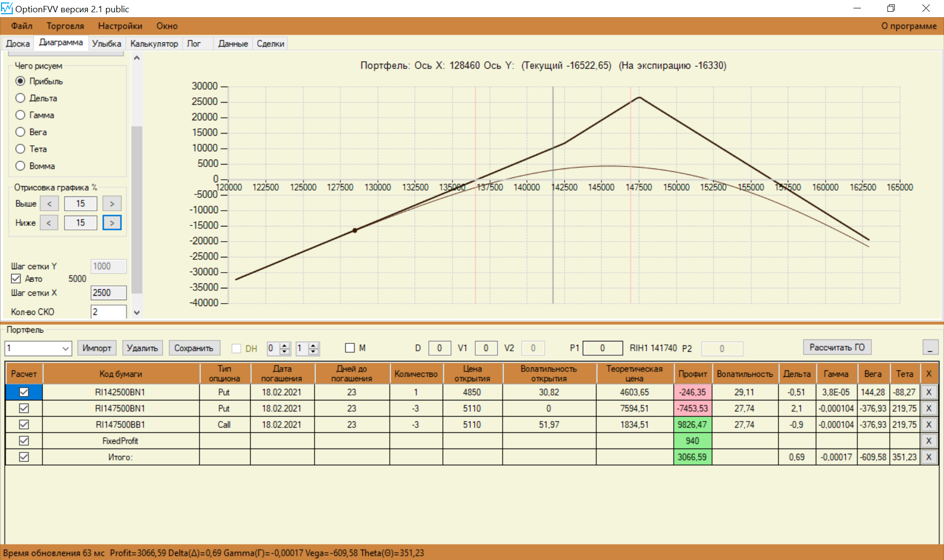The height and width of the screenshot is (560, 944).
Task: Click the Шаг сетки X input field
Action: [x=108, y=293]
